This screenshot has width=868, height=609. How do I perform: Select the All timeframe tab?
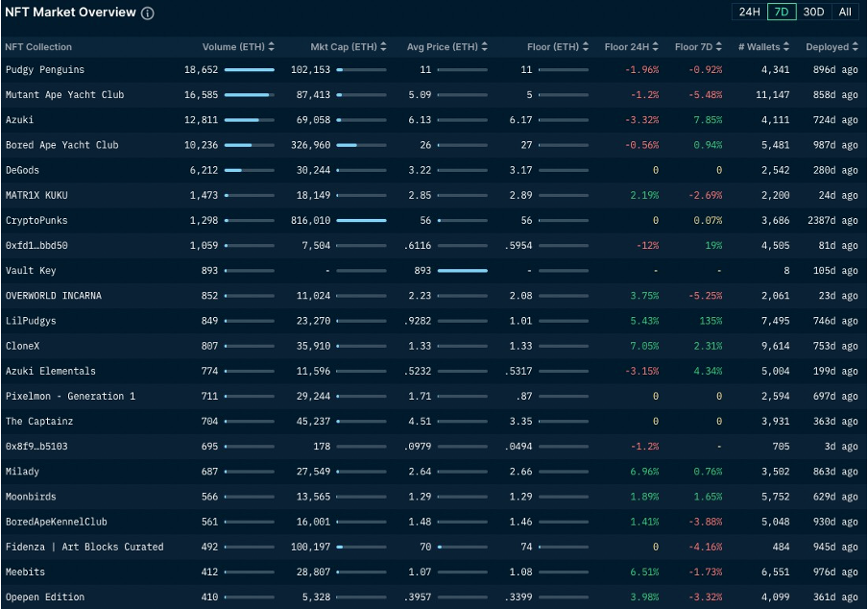(x=845, y=12)
